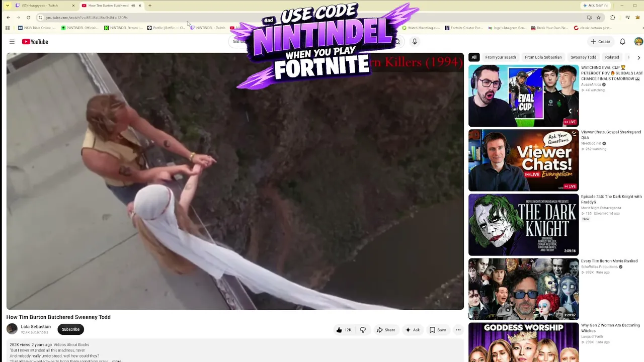The width and height of the screenshot is (644, 362).
Task: Open Every Tim Burton Movie Ranked thumbnail
Action: pos(523,289)
